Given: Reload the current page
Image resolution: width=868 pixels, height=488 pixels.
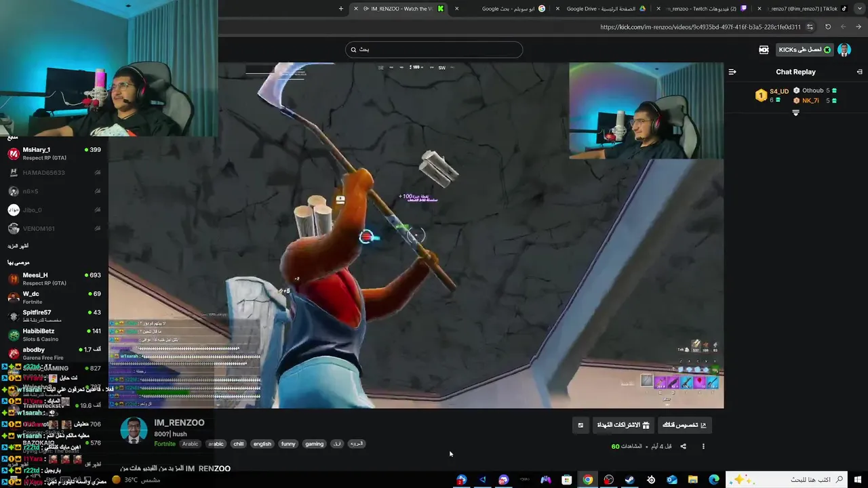Looking at the screenshot, I should click(828, 27).
